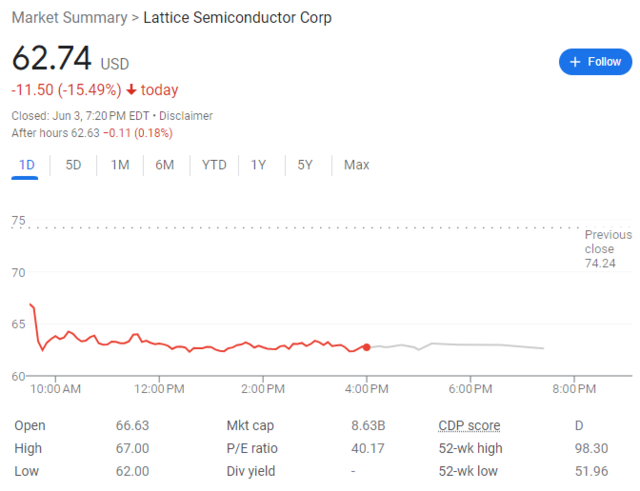Switch to the 1M chart tab
The width and height of the screenshot is (640, 491).
[120, 165]
